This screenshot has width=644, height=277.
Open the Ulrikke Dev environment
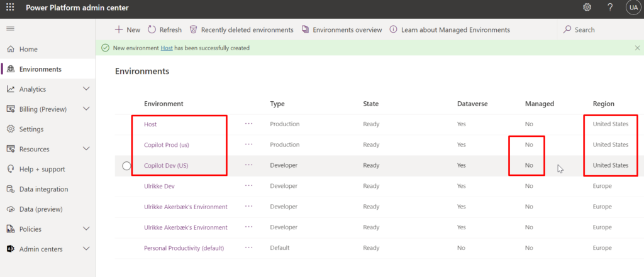[x=159, y=186]
